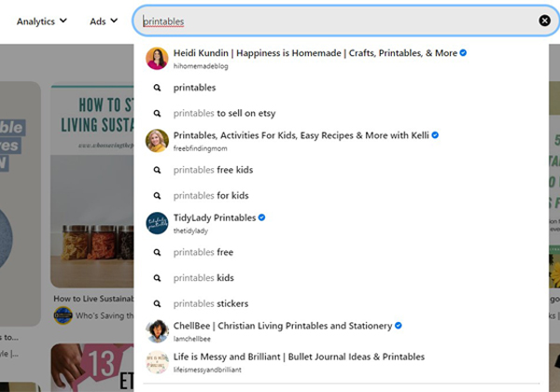
Task: Click the Analytics chevron arrow
Action: pyautogui.click(x=63, y=21)
